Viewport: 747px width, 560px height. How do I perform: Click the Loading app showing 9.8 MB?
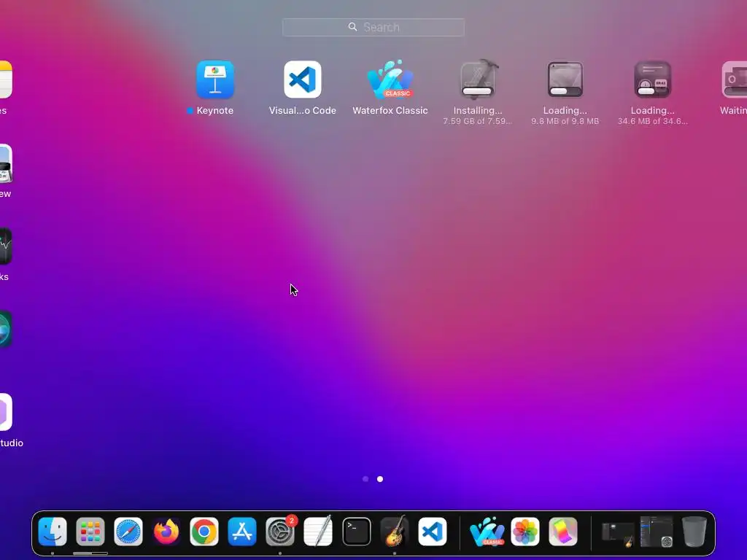click(x=565, y=79)
